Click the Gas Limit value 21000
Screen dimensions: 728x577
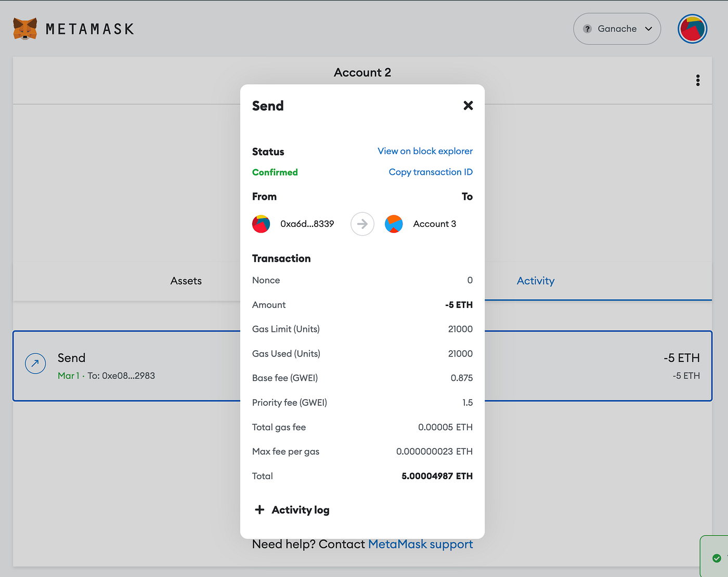[460, 329]
